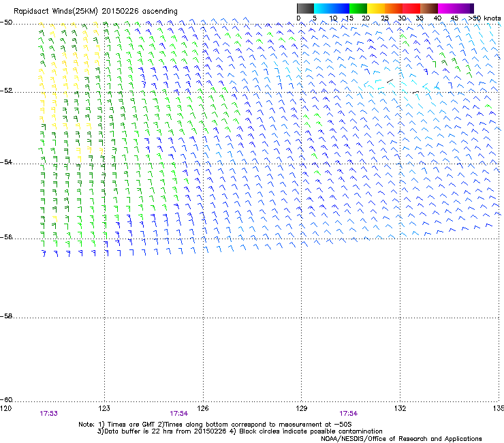The width and height of the screenshot is (504, 443).
Task: Click the magenta-purple 40-50 knots color band
Action: (456, 8)
